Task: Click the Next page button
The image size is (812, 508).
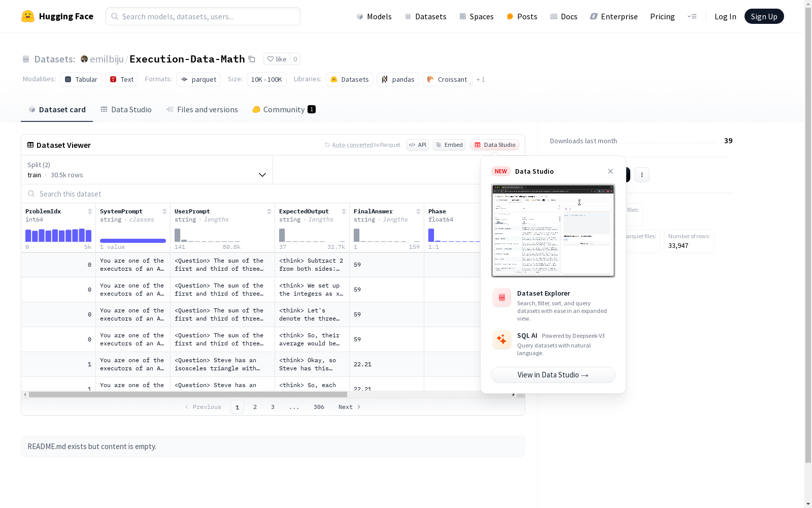Action: point(349,407)
